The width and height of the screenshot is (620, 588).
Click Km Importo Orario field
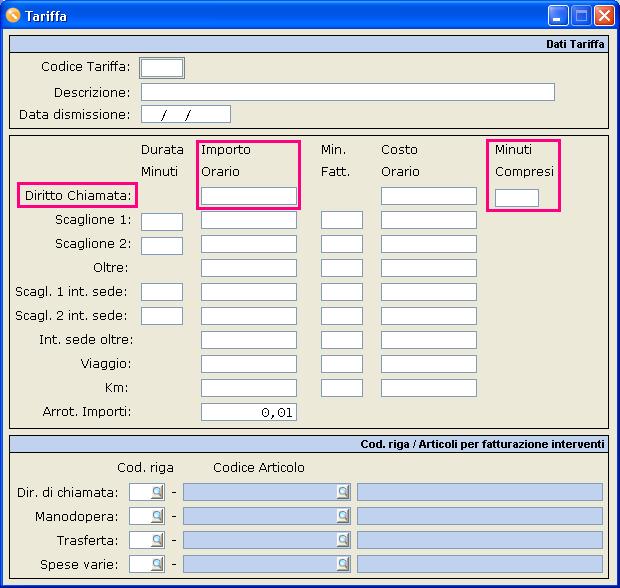coord(249,388)
